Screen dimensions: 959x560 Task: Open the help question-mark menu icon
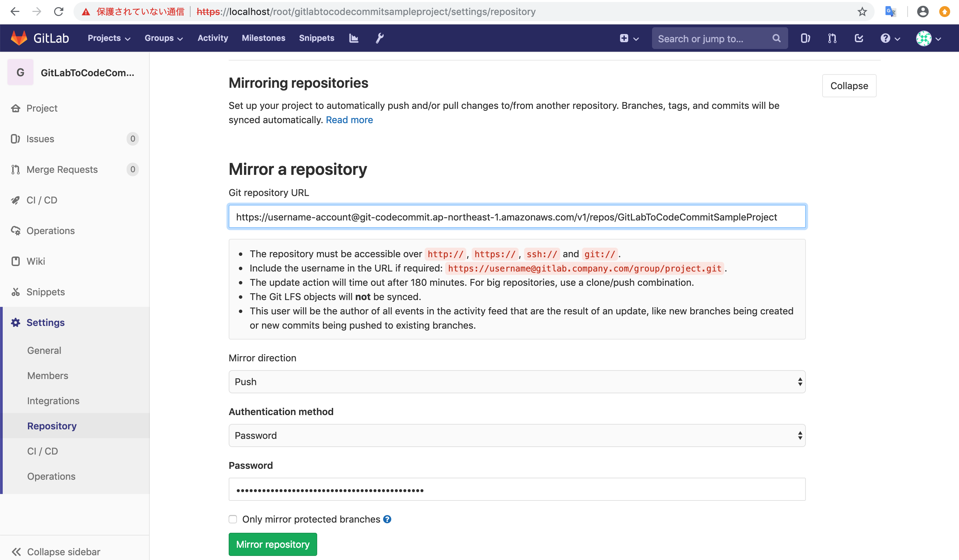tap(886, 38)
